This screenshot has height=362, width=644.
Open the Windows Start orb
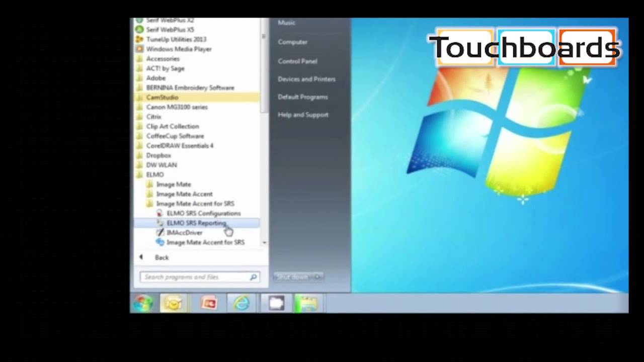tap(143, 303)
